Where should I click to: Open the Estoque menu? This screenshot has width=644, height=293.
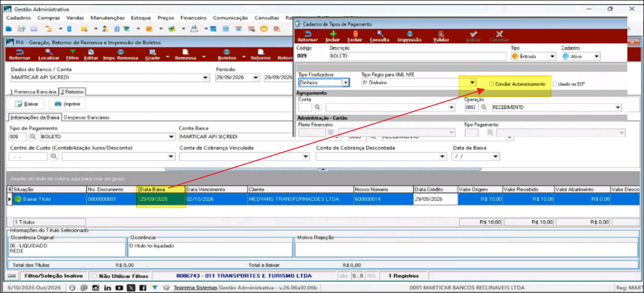[142, 18]
